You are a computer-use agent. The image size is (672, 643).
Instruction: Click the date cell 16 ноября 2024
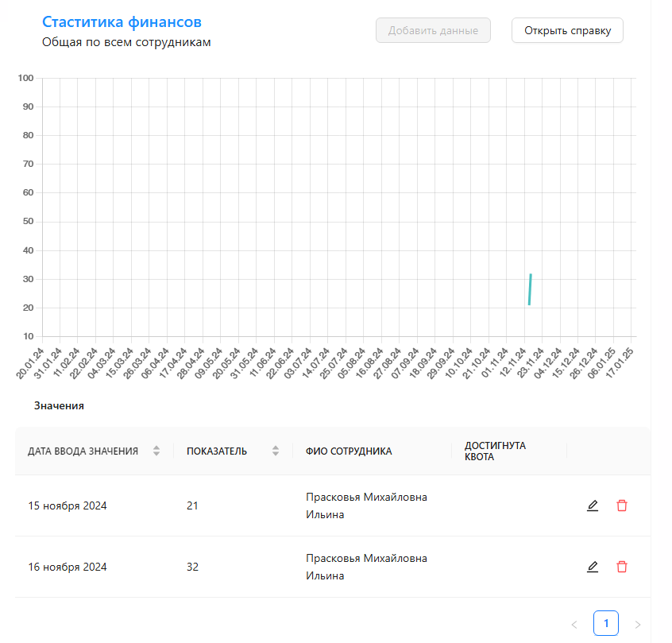68,567
